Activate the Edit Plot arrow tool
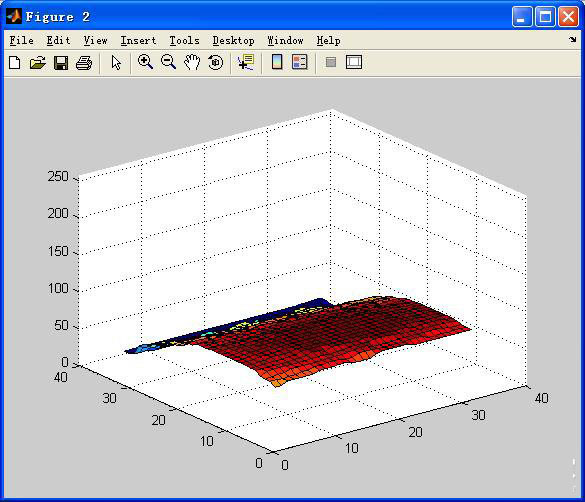 116,62
